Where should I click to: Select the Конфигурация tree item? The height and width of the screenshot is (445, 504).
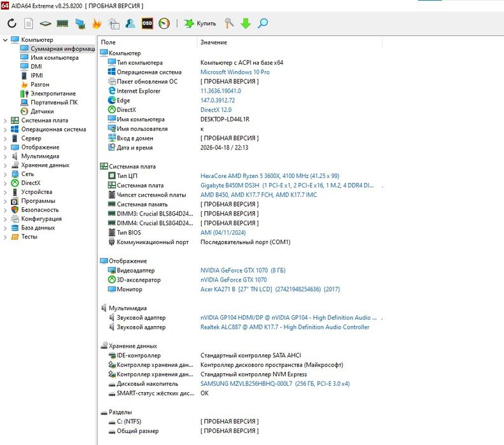pyautogui.click(x=36, y=219)
